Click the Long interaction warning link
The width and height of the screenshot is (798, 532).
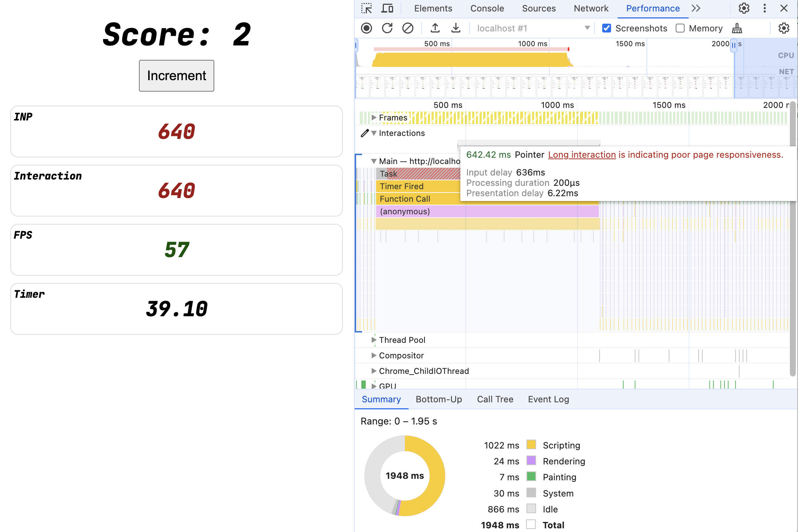(x=580, y=154)
